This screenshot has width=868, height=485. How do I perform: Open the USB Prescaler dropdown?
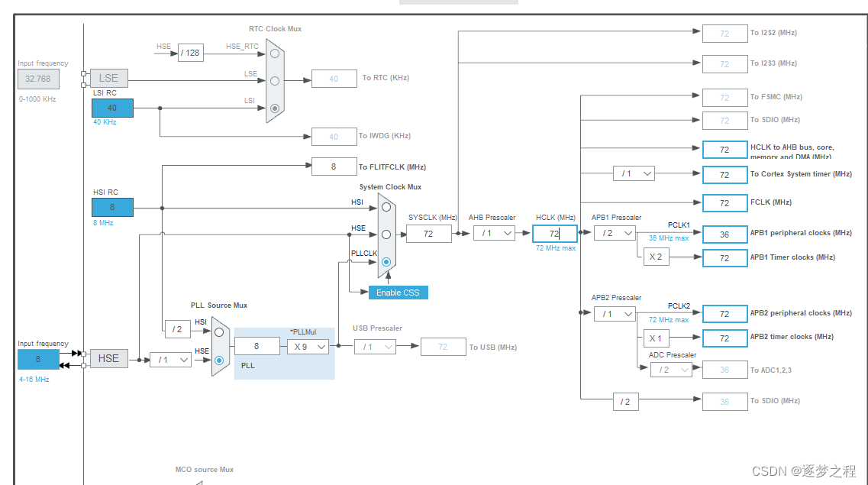(375, 346)
